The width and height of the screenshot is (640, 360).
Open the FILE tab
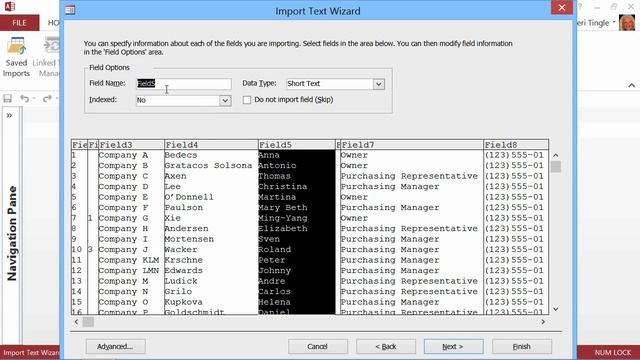point(20,23)
